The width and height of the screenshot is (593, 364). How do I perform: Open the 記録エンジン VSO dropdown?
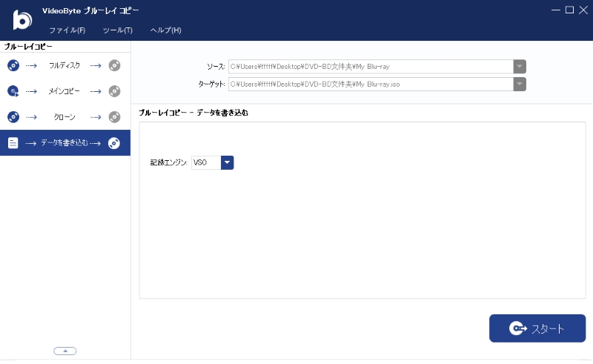(228, 162)
